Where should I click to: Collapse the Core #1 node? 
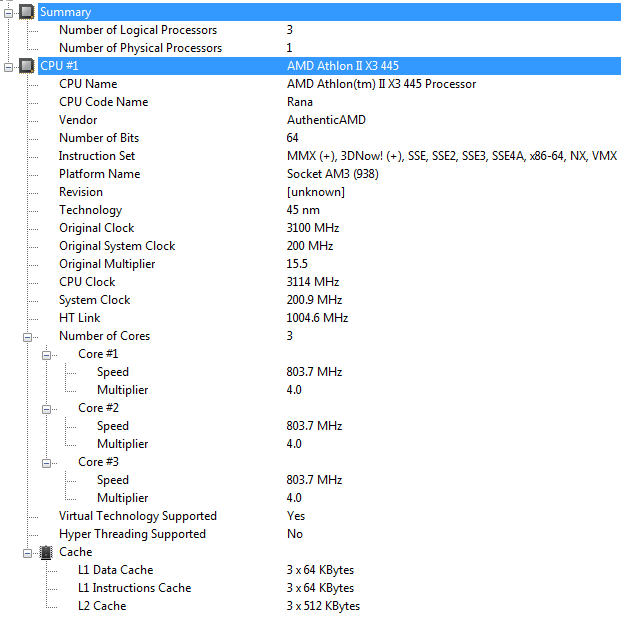[x=46, y=355]
